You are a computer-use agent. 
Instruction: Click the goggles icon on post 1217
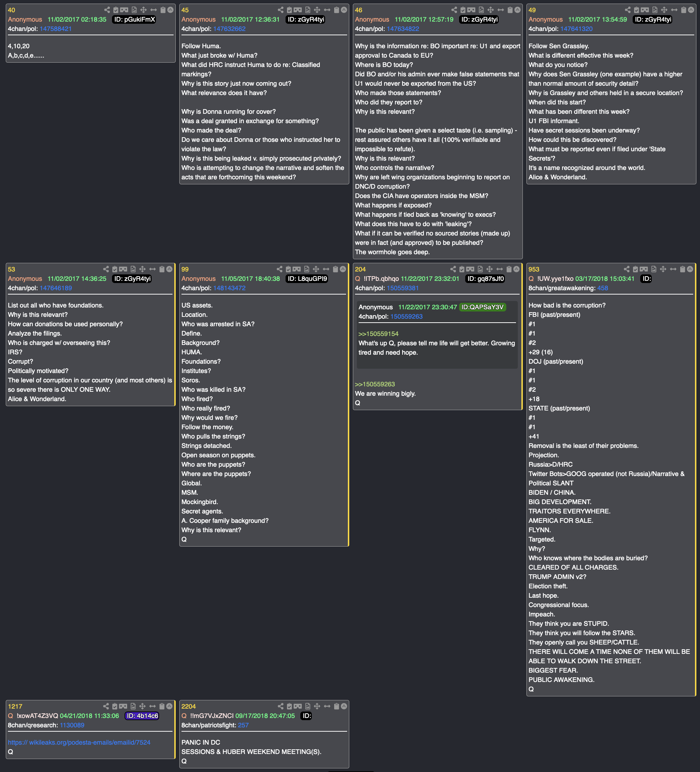click(123, 706)
